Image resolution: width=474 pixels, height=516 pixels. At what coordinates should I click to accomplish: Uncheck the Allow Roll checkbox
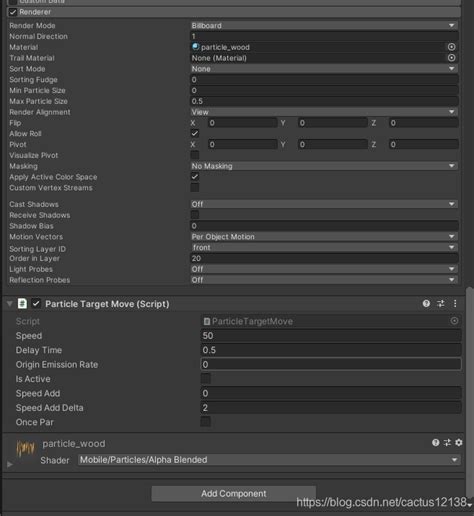pyautogui.click(x=195, y=133)
